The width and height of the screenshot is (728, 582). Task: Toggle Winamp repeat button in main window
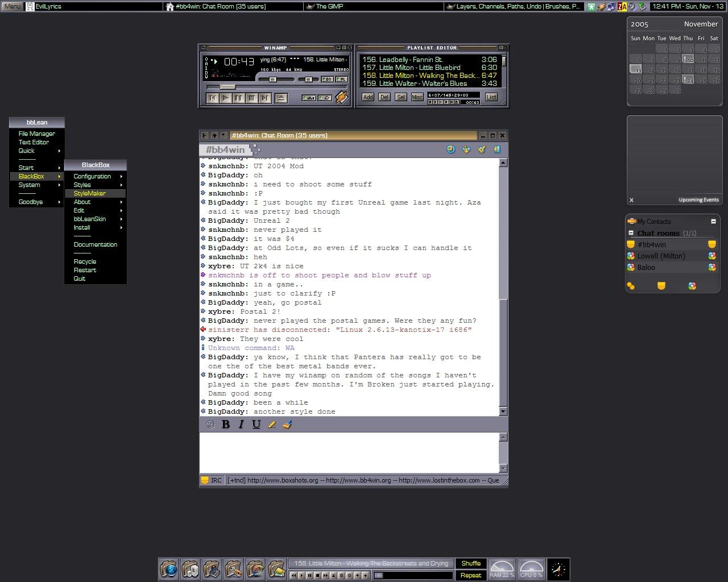pyautogui.click(x=325, y=98)
